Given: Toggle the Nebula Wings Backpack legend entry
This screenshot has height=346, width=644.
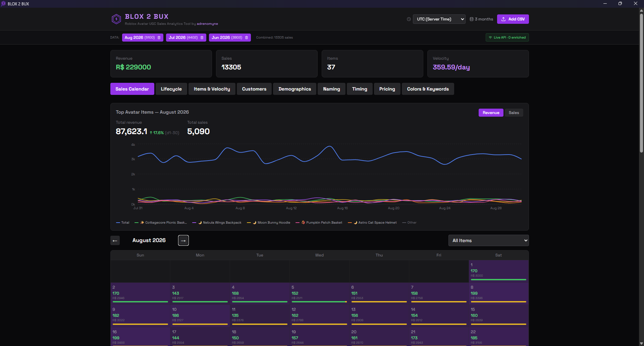Looking at the screenshot, I should (216, 222).
